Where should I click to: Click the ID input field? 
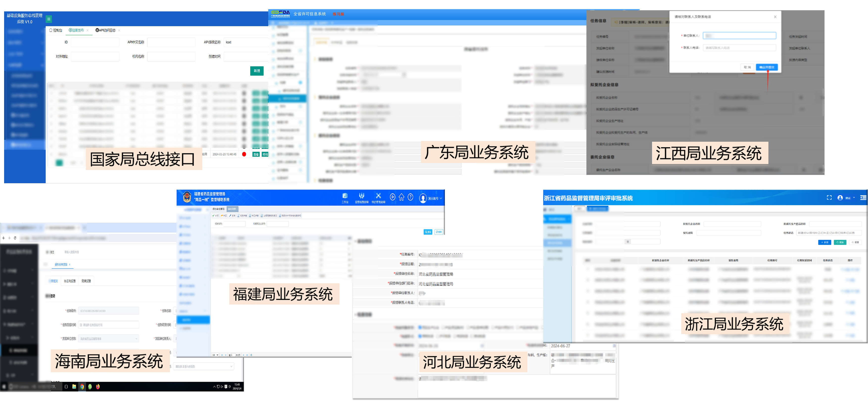click(95, 42)
